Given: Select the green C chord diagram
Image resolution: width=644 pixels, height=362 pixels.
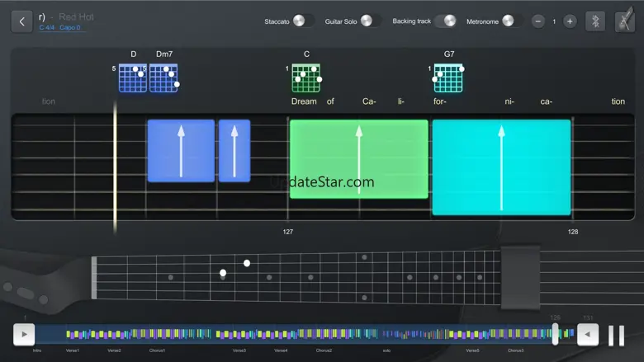Looking at the screenshot, I should (x=306, y=78).
